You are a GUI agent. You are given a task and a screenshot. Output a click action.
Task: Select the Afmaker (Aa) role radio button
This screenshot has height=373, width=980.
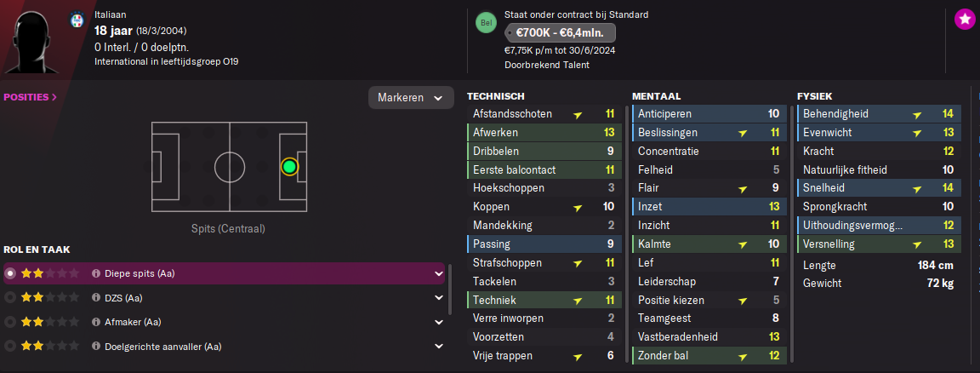(x=10, y=322)
